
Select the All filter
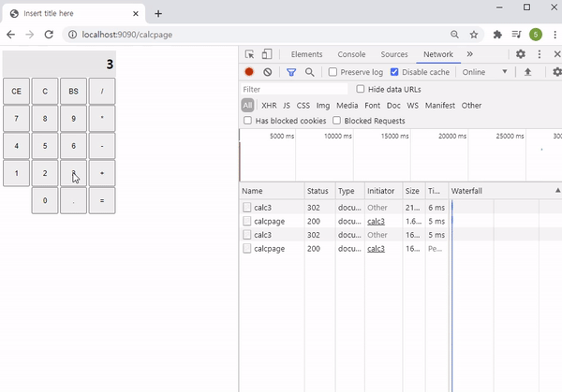tap(247, 105)
